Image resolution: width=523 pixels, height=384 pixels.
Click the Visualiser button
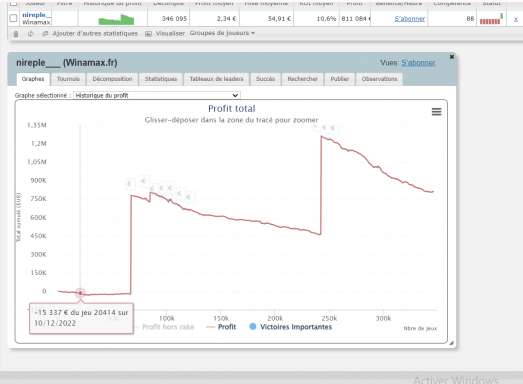tap(165, 33)
